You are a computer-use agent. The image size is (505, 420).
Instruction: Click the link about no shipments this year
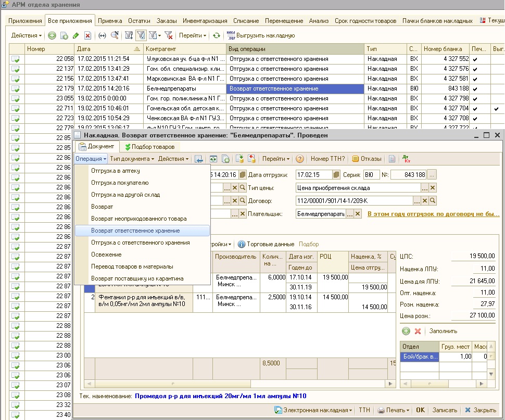pyautogui.click(x=433, y=214)
